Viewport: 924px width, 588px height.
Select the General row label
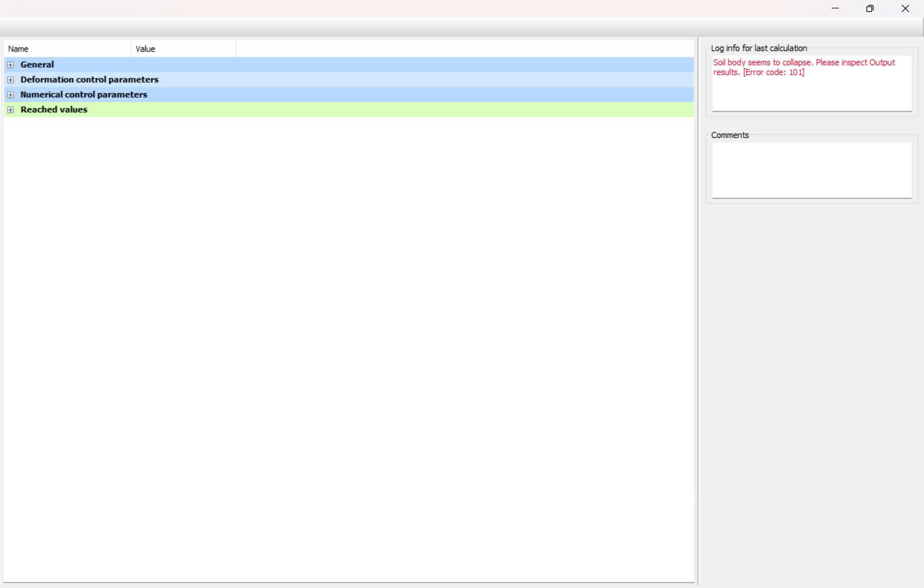37,65
